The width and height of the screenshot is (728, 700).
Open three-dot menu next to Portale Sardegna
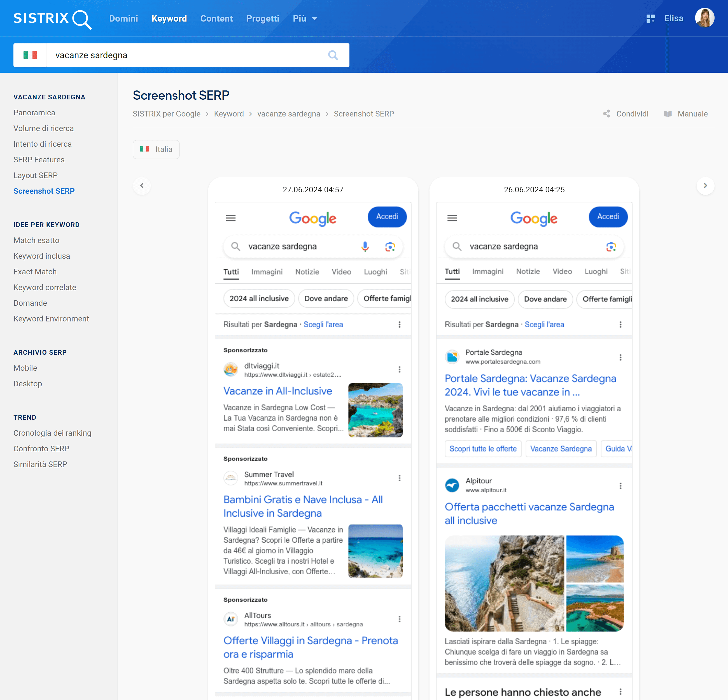620,357
